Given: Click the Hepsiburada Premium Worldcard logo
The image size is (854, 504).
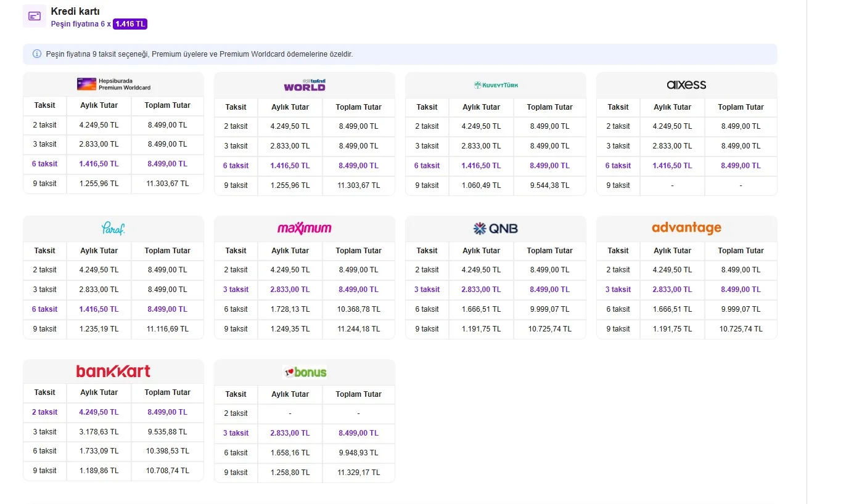Looking at the screenshot, I should tap(113, 84).
